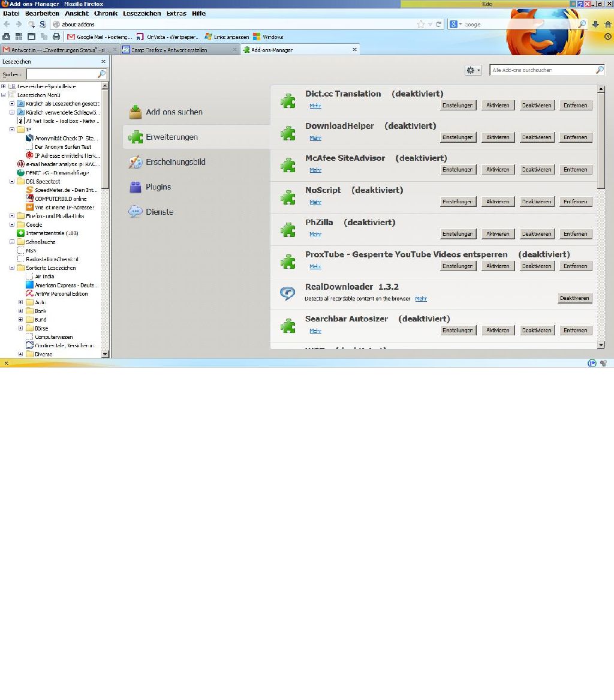Expand the Auto bookmark folder
The width and height of the screenshot is (614, 700).
(20, 302)
